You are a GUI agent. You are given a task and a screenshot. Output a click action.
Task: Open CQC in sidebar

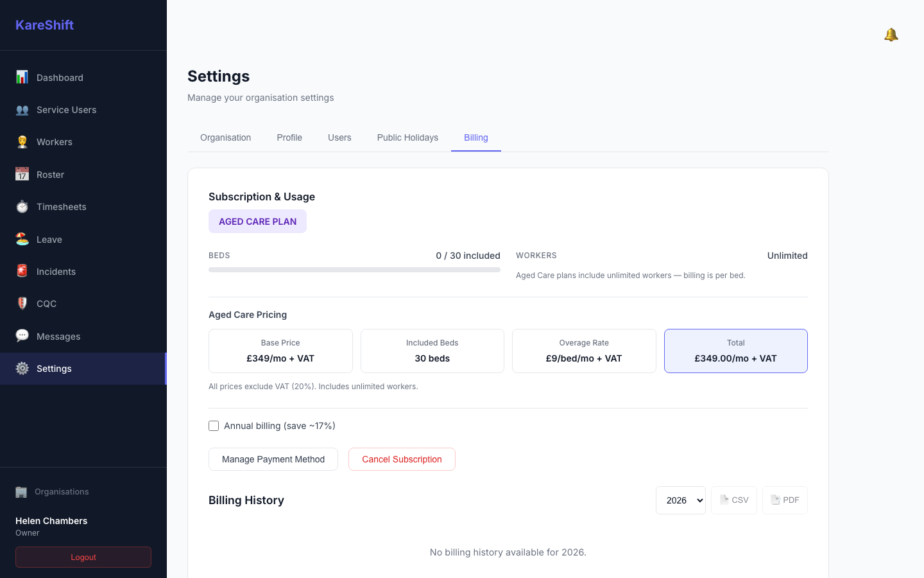pyautogui.click(x=83, y=304)
